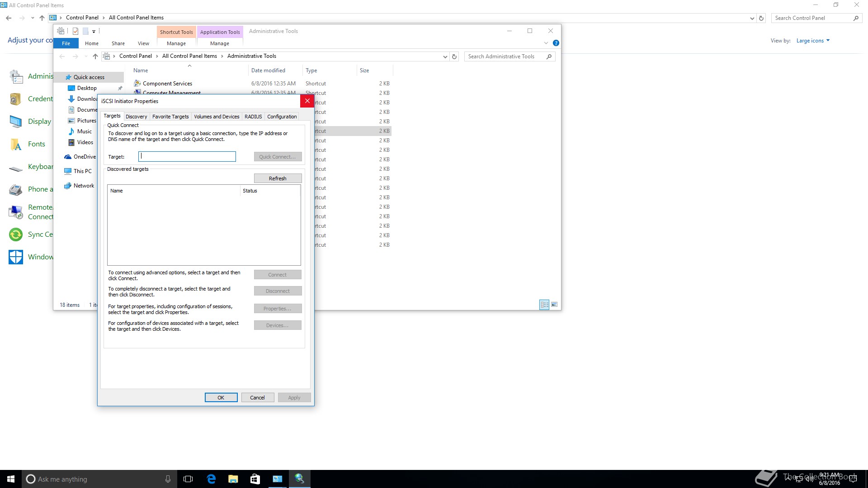The width and height of the screenshot is (868, 488).
Task: Launch Microsoft Edge from the taskbar
Action: 211,479
